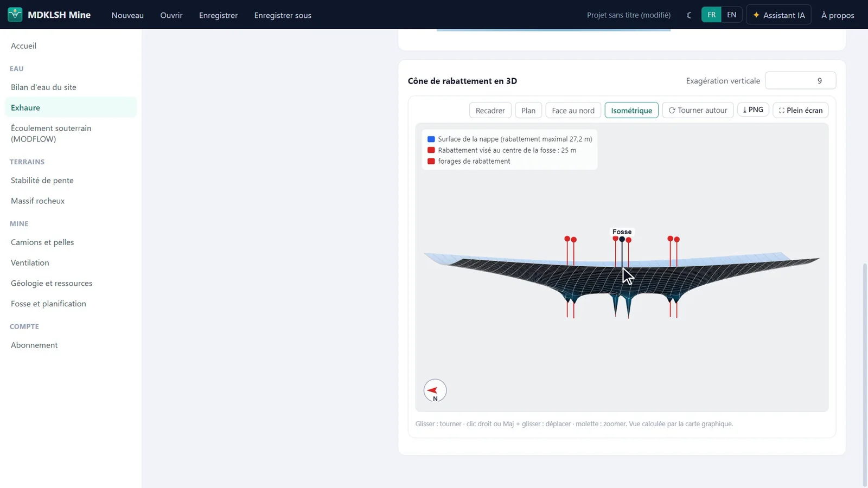Toggle dark mode moon icon
This screenshot has width=868, height=488.
689,15
